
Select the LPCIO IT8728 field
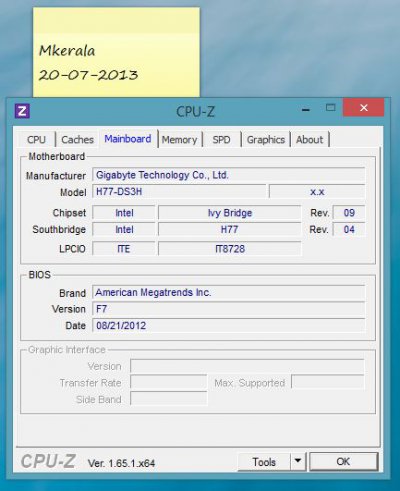(x=230, y=249)
